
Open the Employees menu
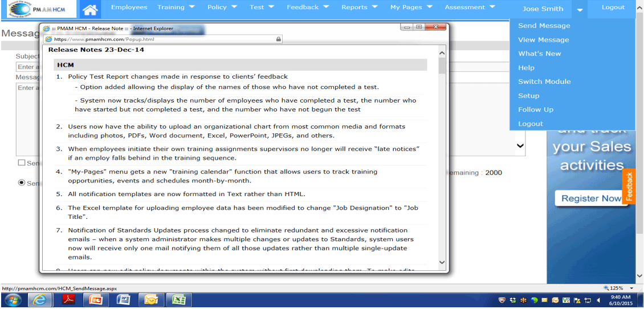[x=129, y=7]
